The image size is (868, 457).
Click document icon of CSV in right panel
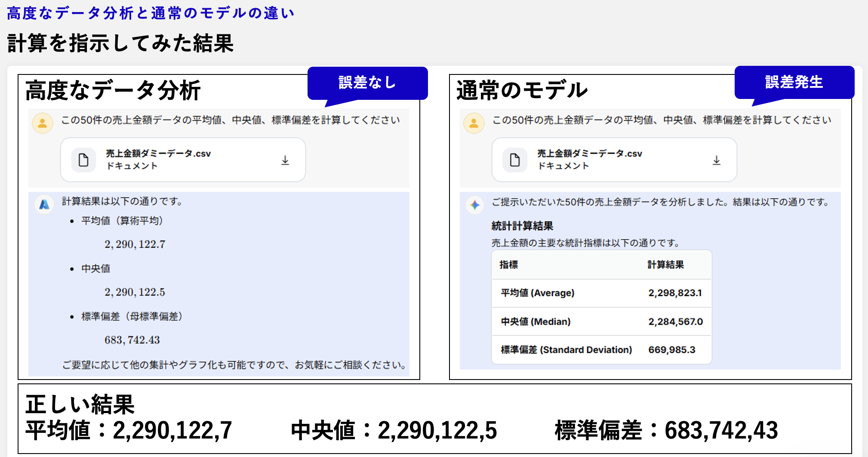coord(515,160)
